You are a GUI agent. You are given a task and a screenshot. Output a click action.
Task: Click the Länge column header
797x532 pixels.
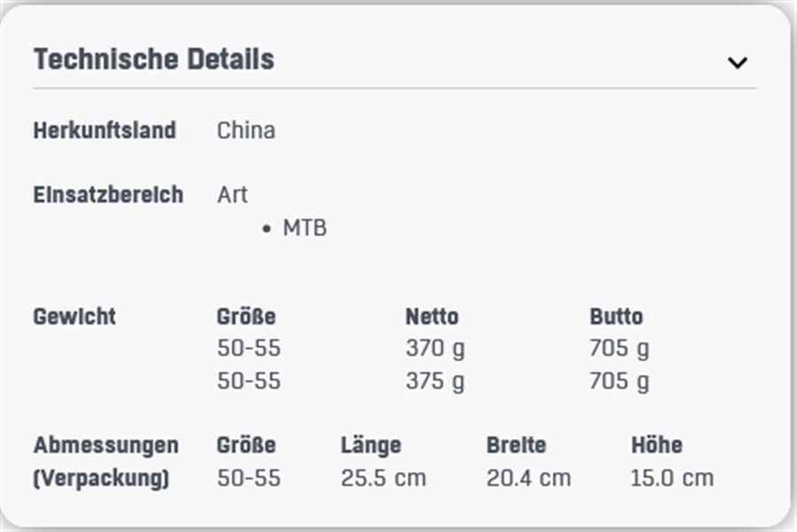pos(371,445)
